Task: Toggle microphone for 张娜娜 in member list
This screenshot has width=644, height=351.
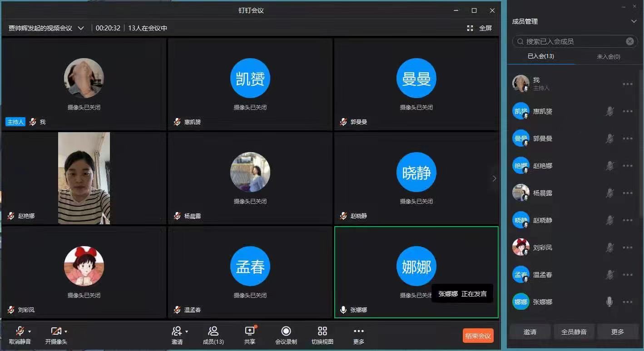Action: pyautogui.click(x=609, y=302)
